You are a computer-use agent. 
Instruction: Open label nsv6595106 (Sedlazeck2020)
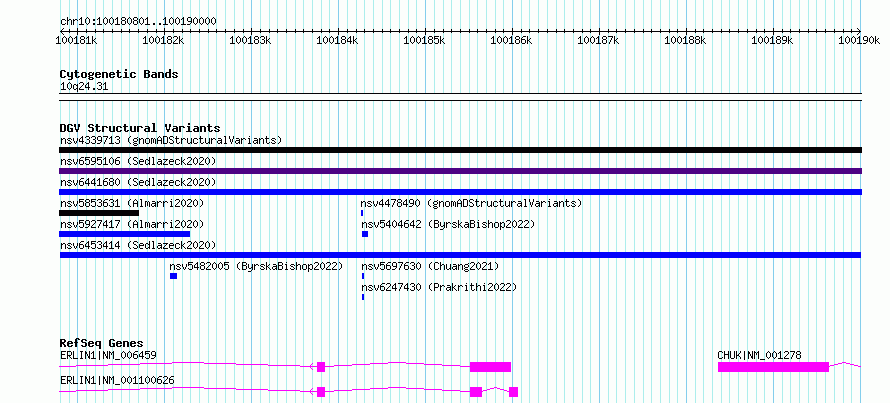(138, 161)
